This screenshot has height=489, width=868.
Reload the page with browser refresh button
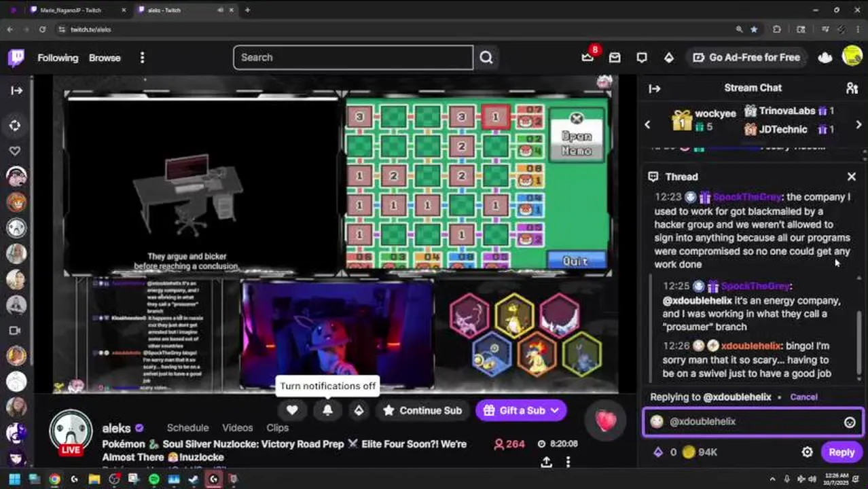coord(42,29)
